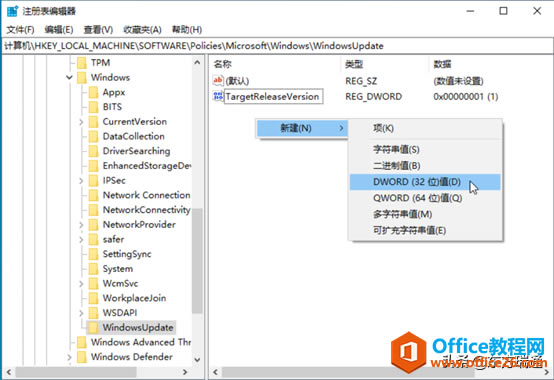Viewport: 554px width, 380px height.
Task: Expand the CurrentVersion key
Action: pos(81,122)
